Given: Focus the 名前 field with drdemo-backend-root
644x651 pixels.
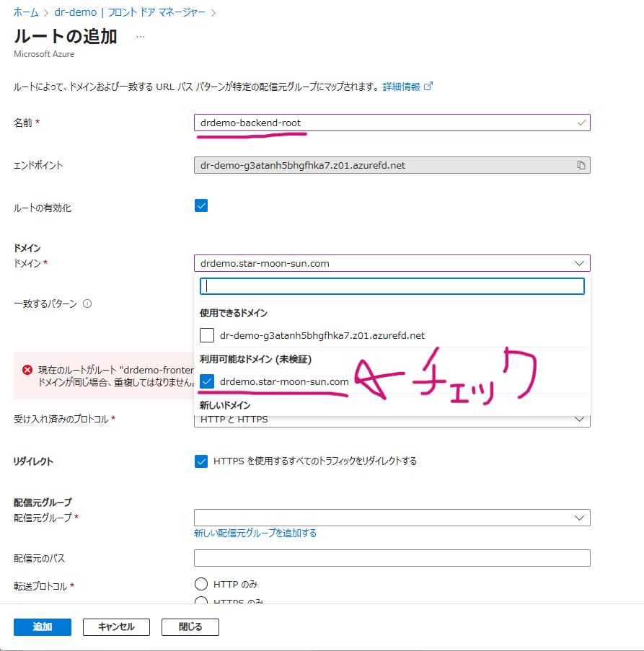Looking at the screenshot, I should pos(392,123).
